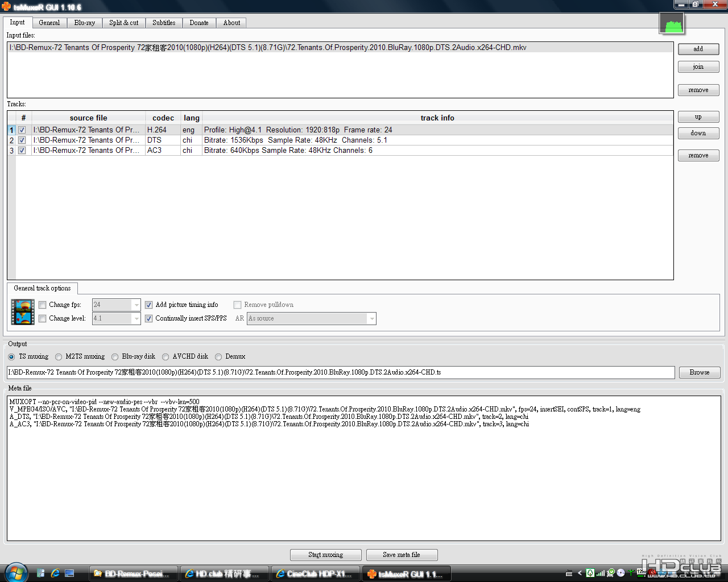Open the Donate tab
Viewport: 728px width, 582px height.
pyautogui.click(x=199, y=23)
